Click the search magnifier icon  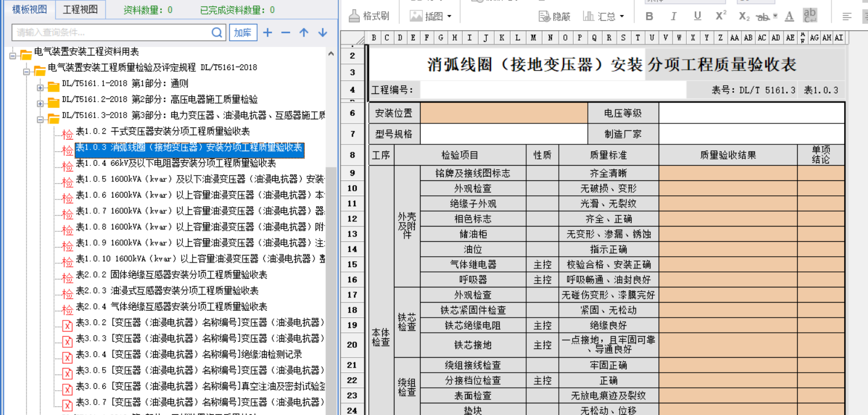tap(217, 32)
